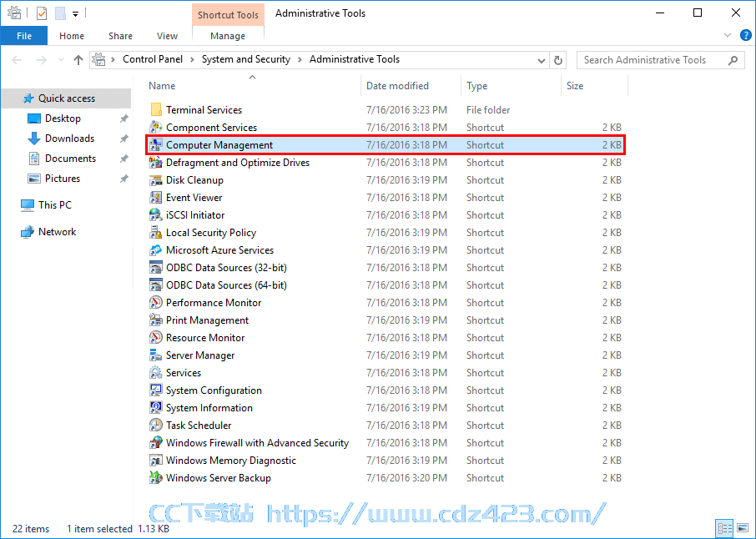Expand the chevron before Control Panel in the path
756x539 pixels.
(x=113, y=59)
